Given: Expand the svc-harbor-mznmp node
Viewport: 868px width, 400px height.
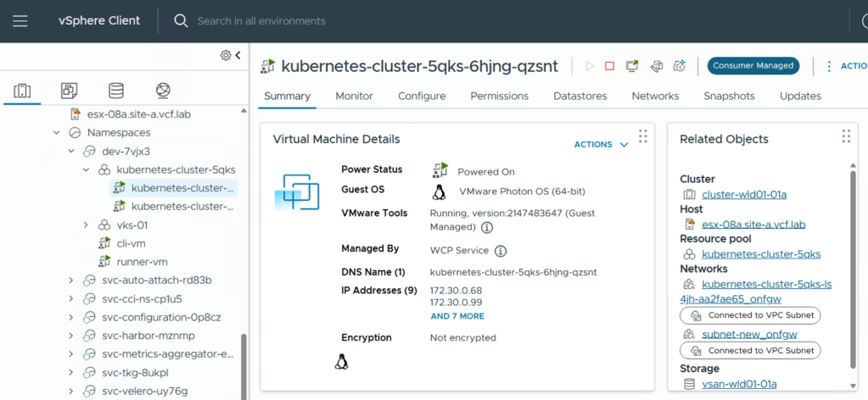Looking at the screenshot, I should tap(71, 336).
